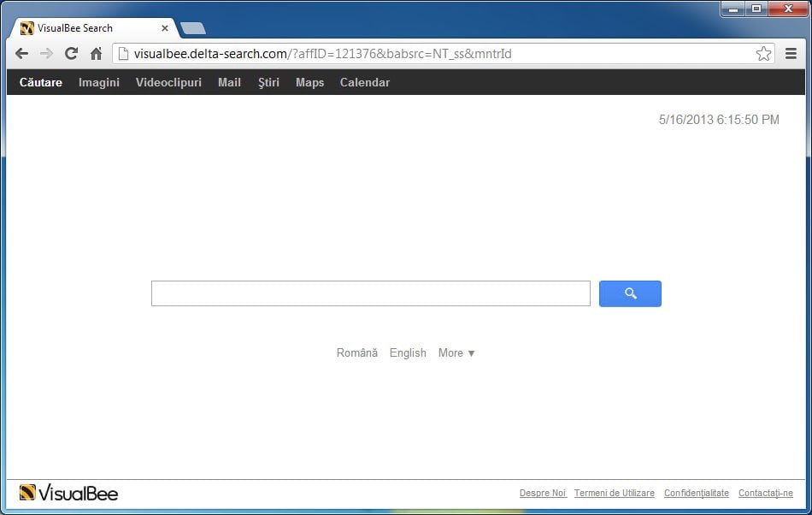Bookmark this page with the star icon
The height and width of the screenshot is (515, 812).
[x=763, y=53]
